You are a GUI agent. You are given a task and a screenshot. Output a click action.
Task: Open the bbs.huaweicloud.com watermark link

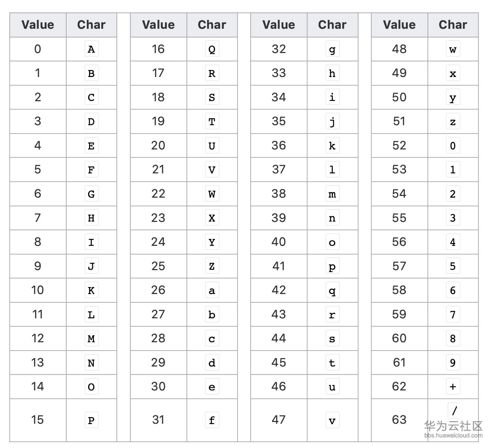tap(453, 436)
